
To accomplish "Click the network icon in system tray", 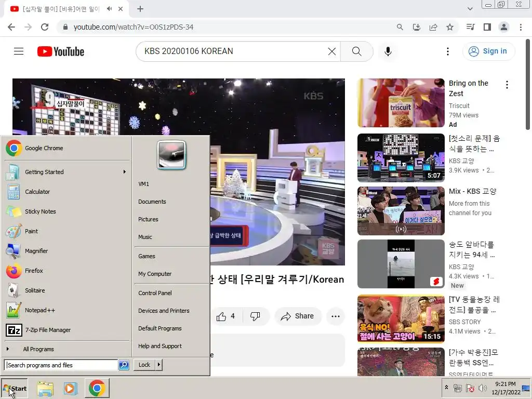I will [x=458, y=388].
